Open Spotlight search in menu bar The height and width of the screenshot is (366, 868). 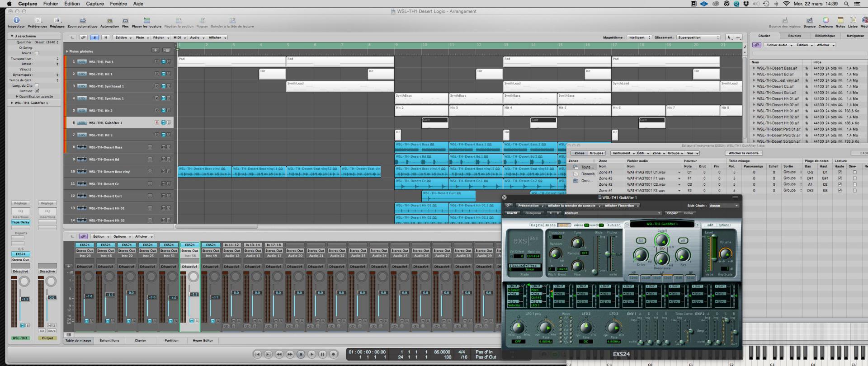click(846, 4)
